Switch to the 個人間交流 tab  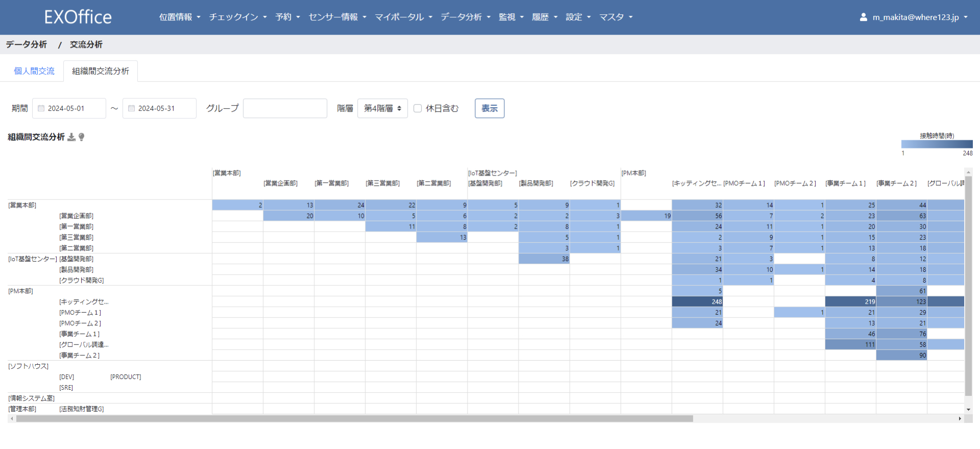[34, 71]
